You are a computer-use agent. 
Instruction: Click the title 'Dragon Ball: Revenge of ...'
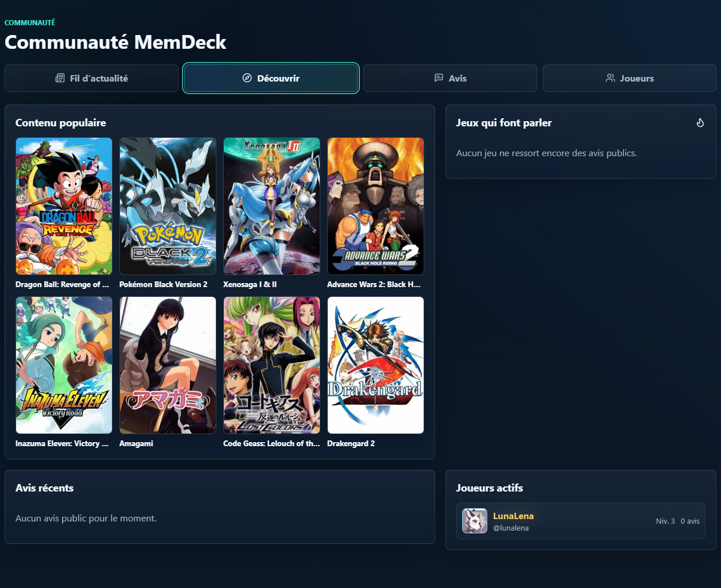tap(62, 284)
